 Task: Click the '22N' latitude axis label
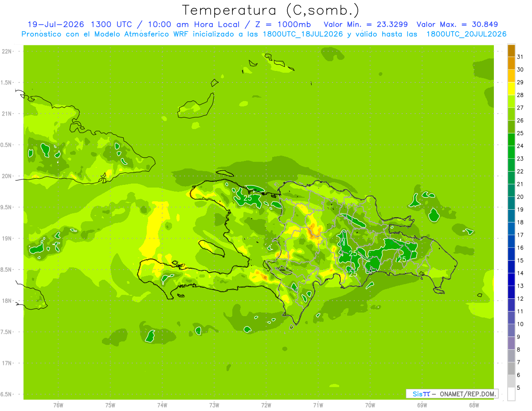tap(7, 51)
